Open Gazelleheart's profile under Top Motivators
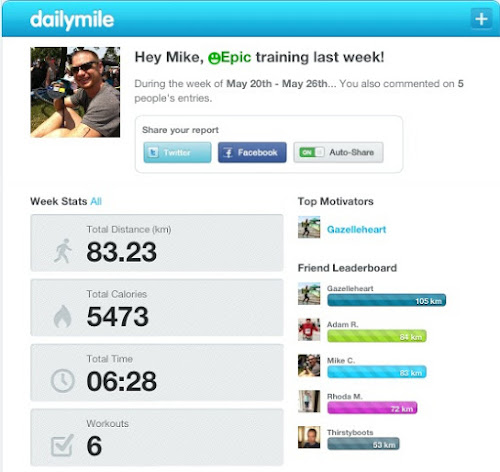The height and width of the screenshot is (472, 500). [356, 229]
